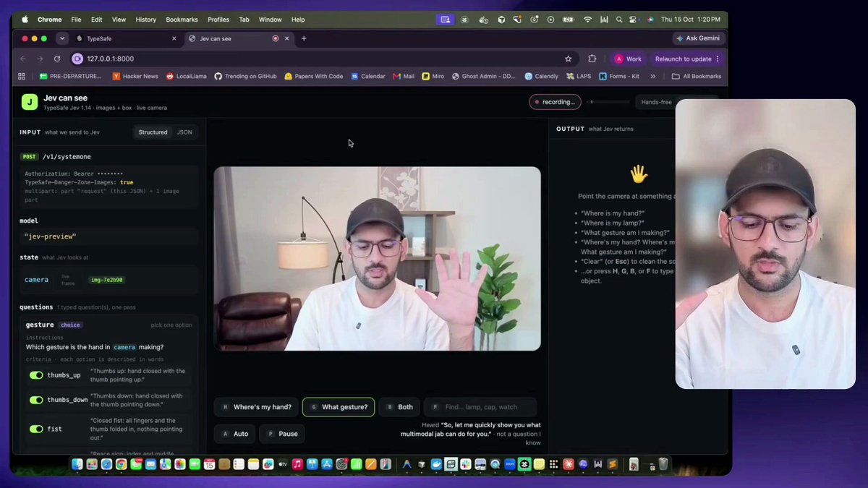The width and height of the screenshot is (868, 488).
Task: Open the Chrome extensions puzzle icon
Action: click(592, 59)
